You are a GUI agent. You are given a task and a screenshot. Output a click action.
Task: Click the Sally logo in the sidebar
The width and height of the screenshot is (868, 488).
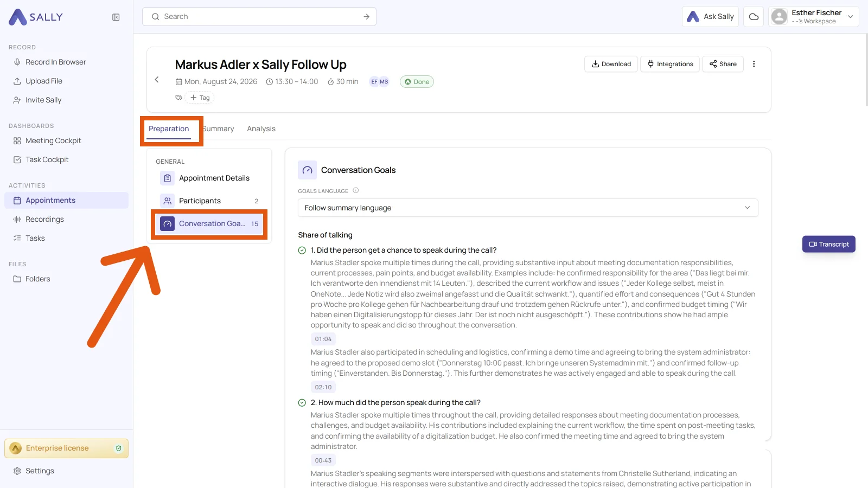coord(36,17)
